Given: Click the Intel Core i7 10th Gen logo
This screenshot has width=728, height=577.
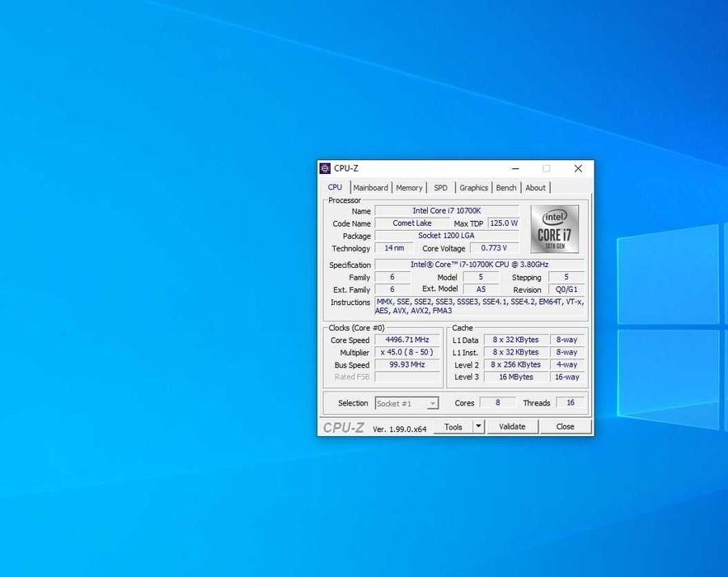Looking at the screenshot, I should coord(554,229).
